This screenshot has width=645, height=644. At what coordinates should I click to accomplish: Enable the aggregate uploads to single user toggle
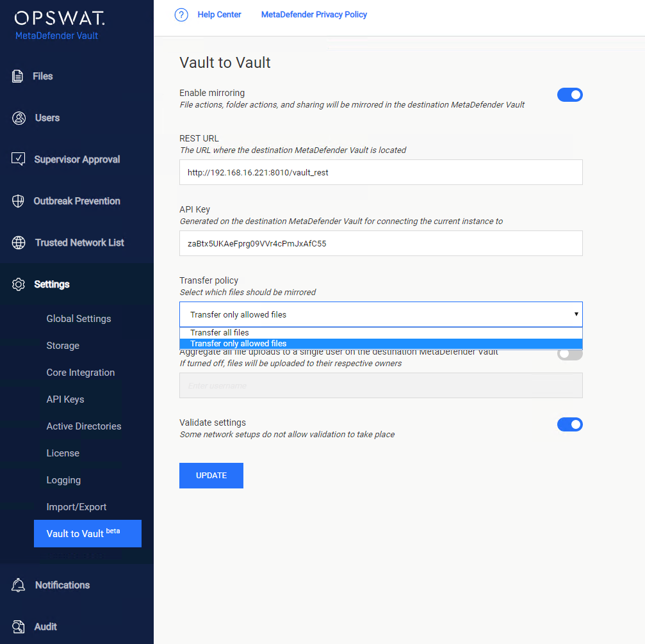[x=569, y=353]
